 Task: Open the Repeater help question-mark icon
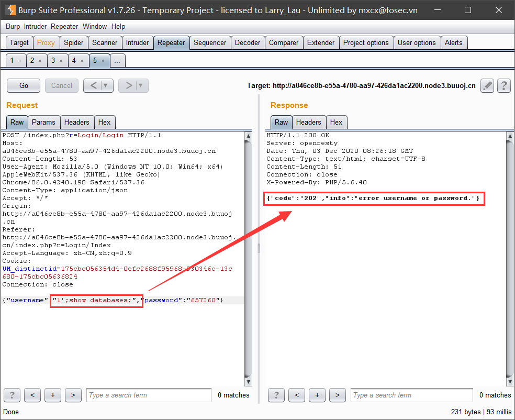(504, 86)
